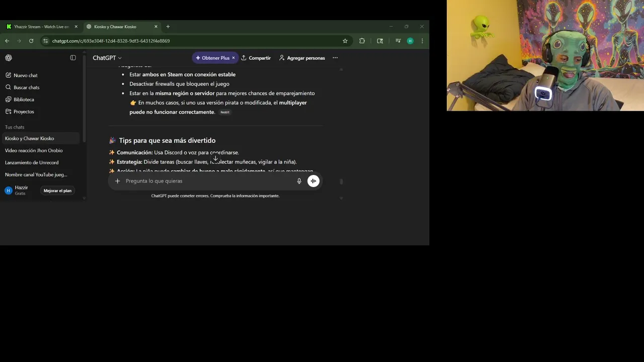Click the Mejorar el plan button
The height and width of the screenshot is (362, 644).
coord(57,191)
